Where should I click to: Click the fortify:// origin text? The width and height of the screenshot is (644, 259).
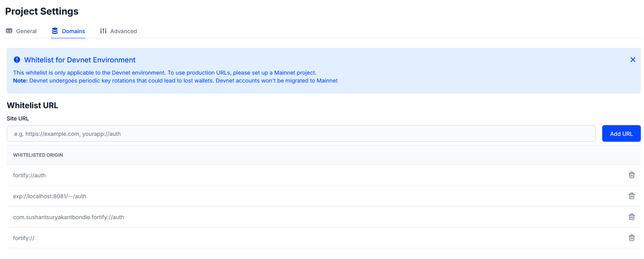(24, 238)
